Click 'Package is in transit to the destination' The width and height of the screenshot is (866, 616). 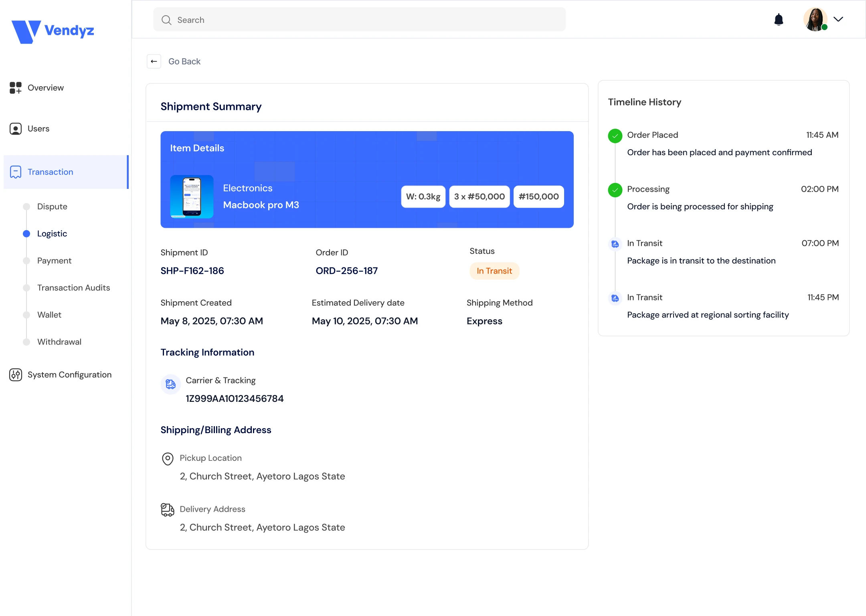[x=701, y=261]
